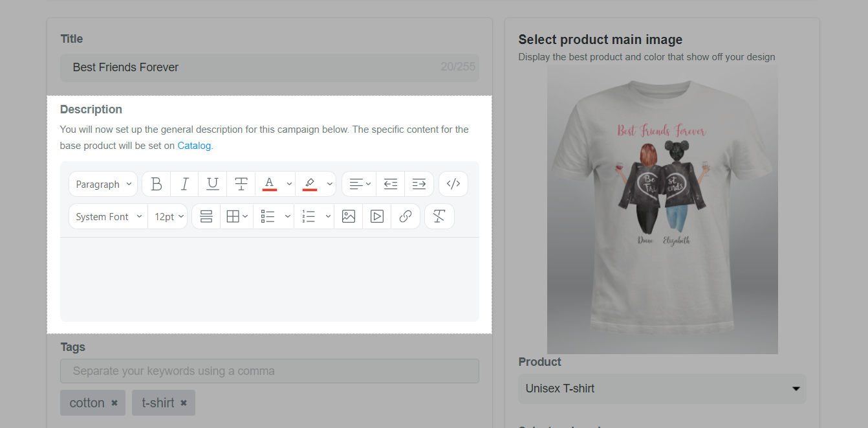The height and width of the screenshot is (428, 868).
Task: Apply the red text color swatch
Action: coord(270,185)
